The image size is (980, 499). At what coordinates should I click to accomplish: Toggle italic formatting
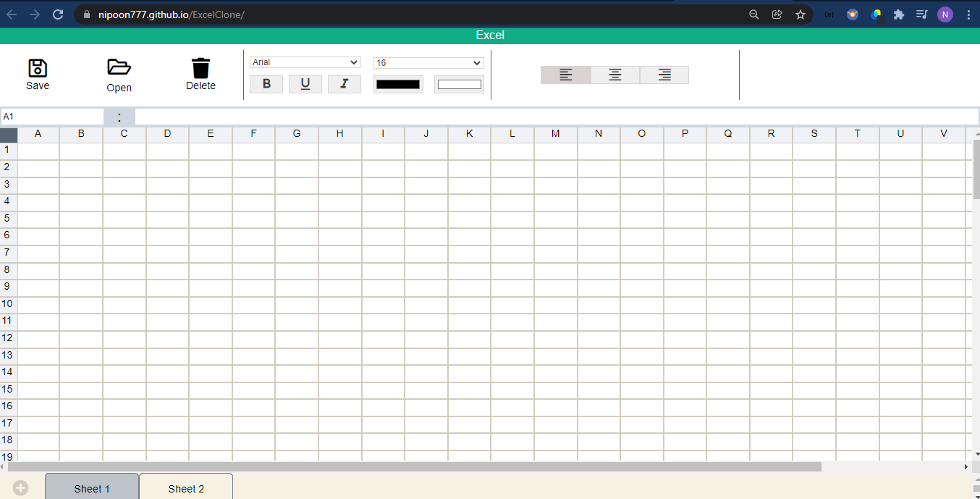(345, 84)
